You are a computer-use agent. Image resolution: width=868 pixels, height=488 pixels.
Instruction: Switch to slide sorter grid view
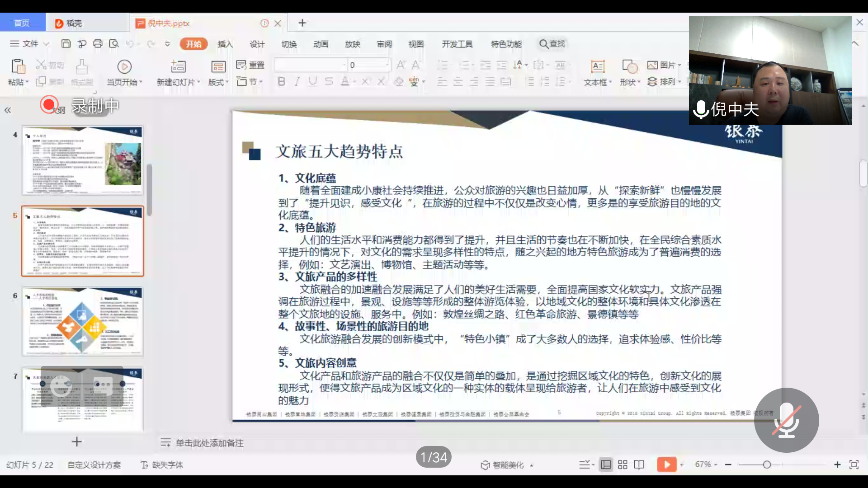click(x=623, y=465)
